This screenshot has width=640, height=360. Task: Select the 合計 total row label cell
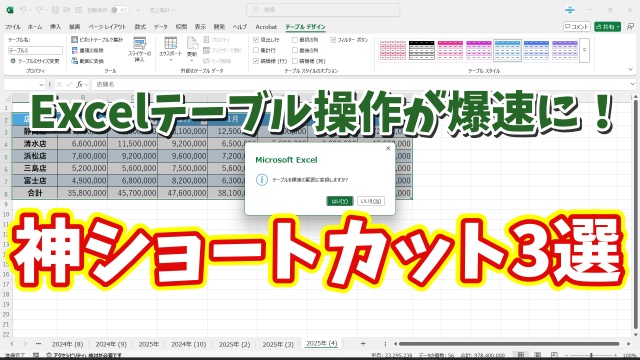click(x=35, y=193)
